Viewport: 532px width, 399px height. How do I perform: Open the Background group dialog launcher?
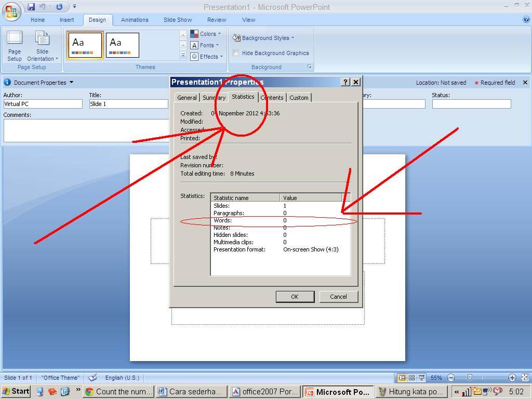tap(310, 67)
